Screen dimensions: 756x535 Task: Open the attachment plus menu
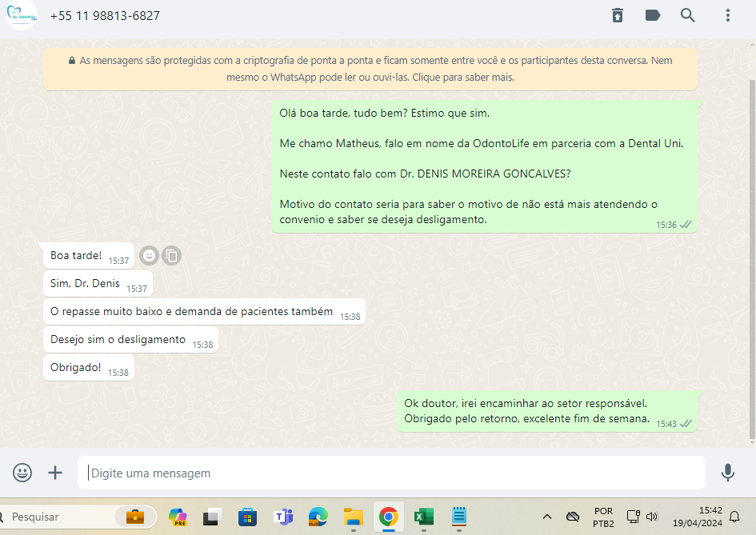[55, 473]
